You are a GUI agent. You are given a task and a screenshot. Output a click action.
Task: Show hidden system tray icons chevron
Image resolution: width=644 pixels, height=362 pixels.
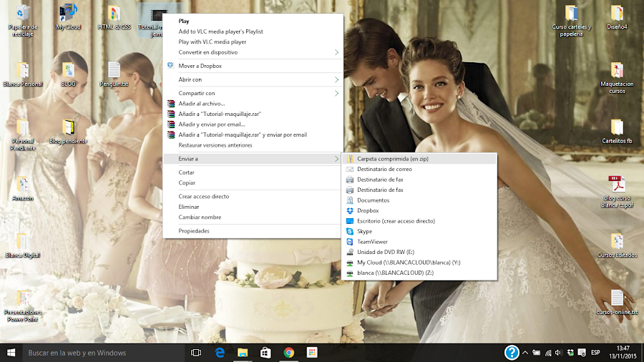(526, 353)
